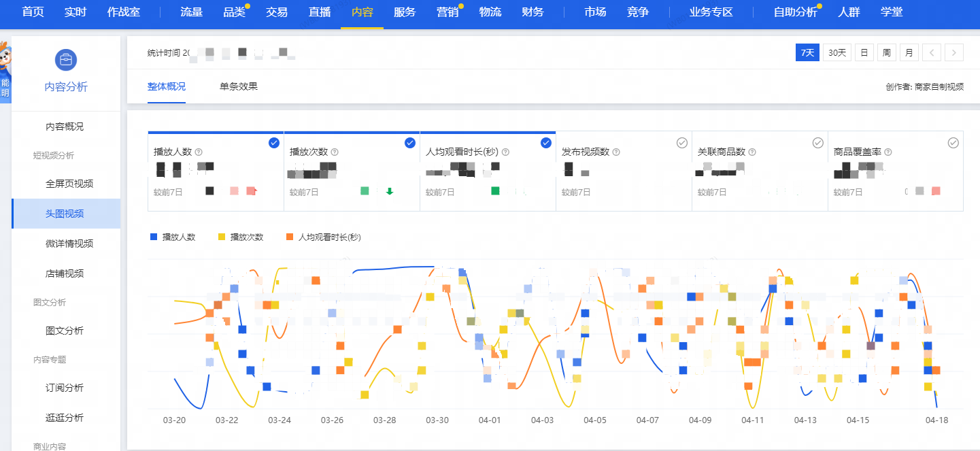Switch to the 单条效果 tab
The width and height of the screenshot is (980, 451).
coord(239,86)
